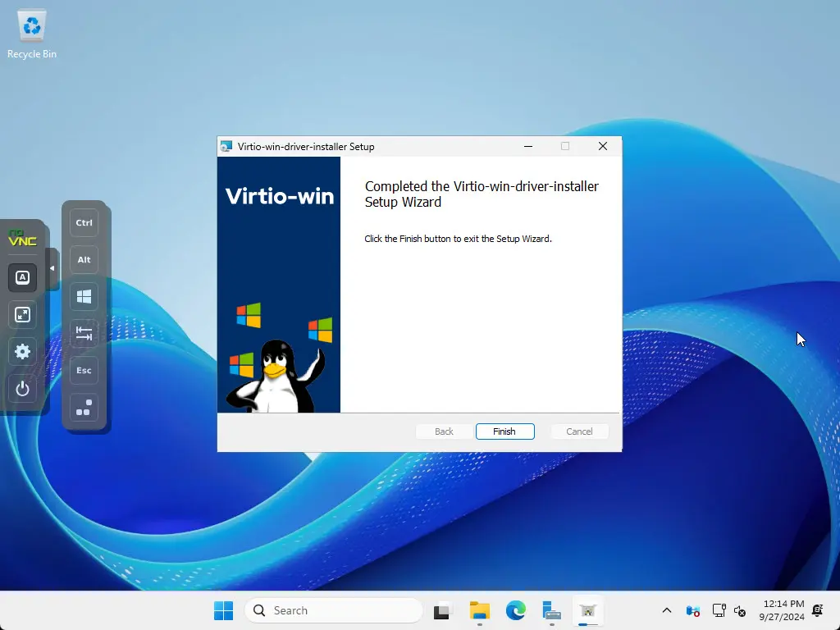Send Tab key from noVNC panel
This screenshot has width=840, height=630.
click(84, 333)
